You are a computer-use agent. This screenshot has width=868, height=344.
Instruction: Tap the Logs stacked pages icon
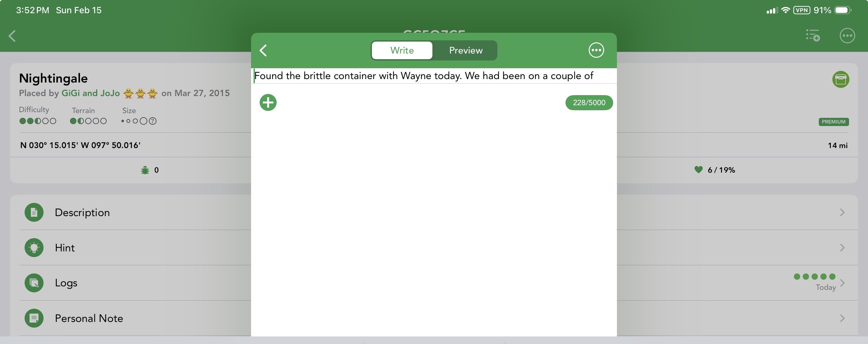(x=34, y=283)
